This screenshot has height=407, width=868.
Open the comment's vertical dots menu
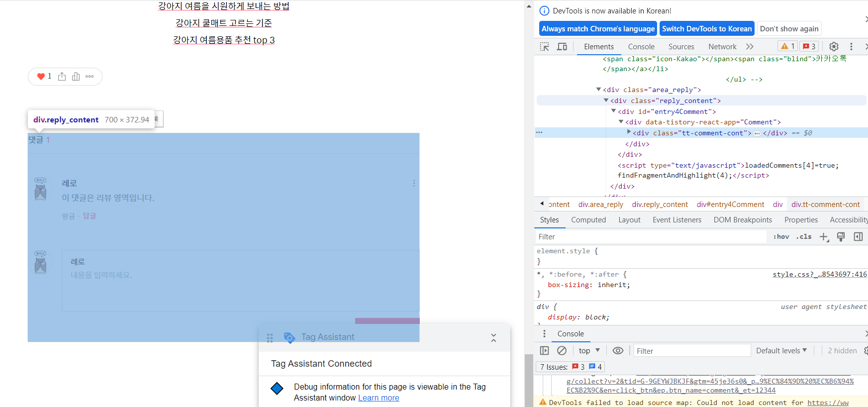coord(414,183)
